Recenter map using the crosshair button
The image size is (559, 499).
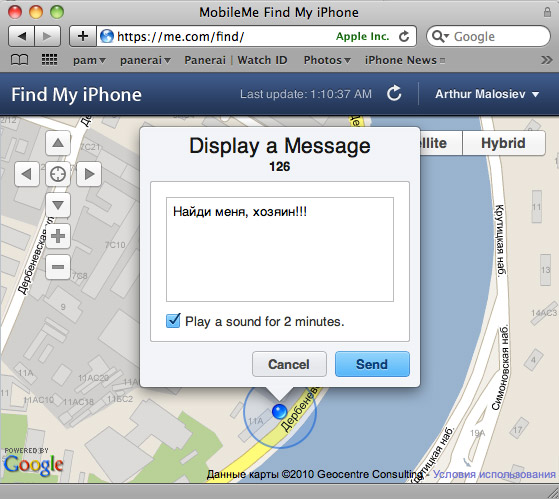point(58,174)
